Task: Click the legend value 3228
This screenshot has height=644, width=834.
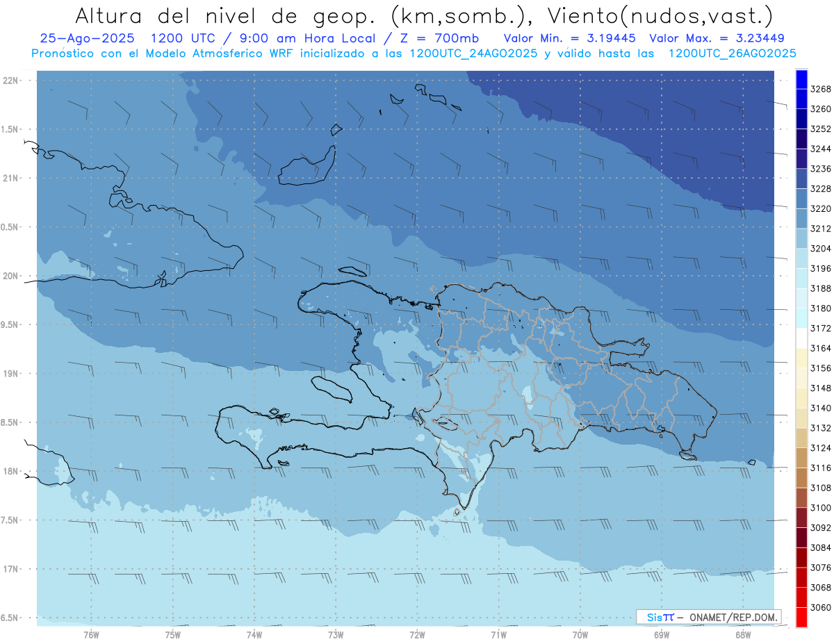Action: tap(821, 188)
